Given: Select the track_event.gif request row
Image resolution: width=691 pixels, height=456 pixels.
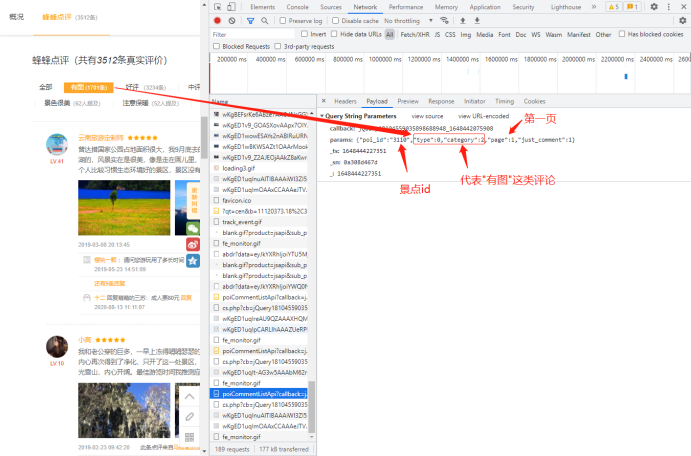Looking at the screenshot, I should click(x=260, y=222).
